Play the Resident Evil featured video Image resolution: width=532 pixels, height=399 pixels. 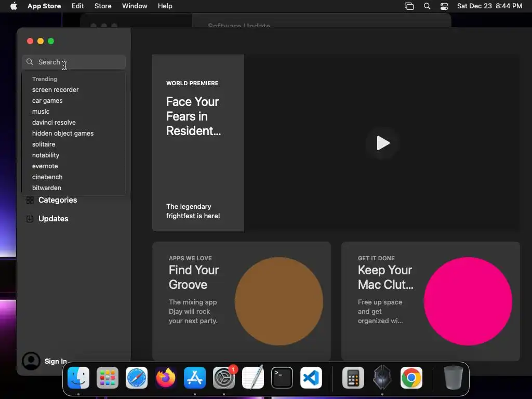[x=383, y=143]
